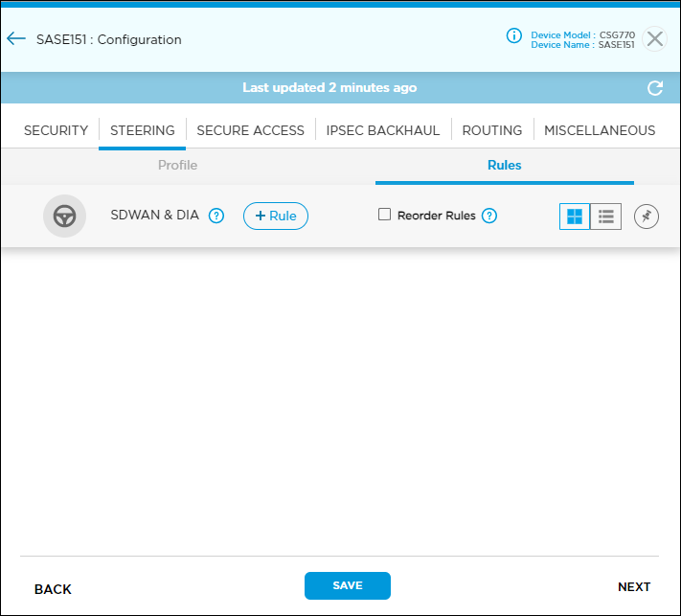
Task: Click the refresh icon in update bar
Action: pos(655,88)
